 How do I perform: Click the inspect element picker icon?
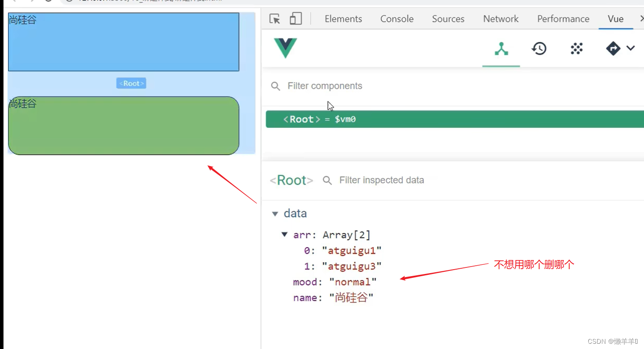pos(275,19)
